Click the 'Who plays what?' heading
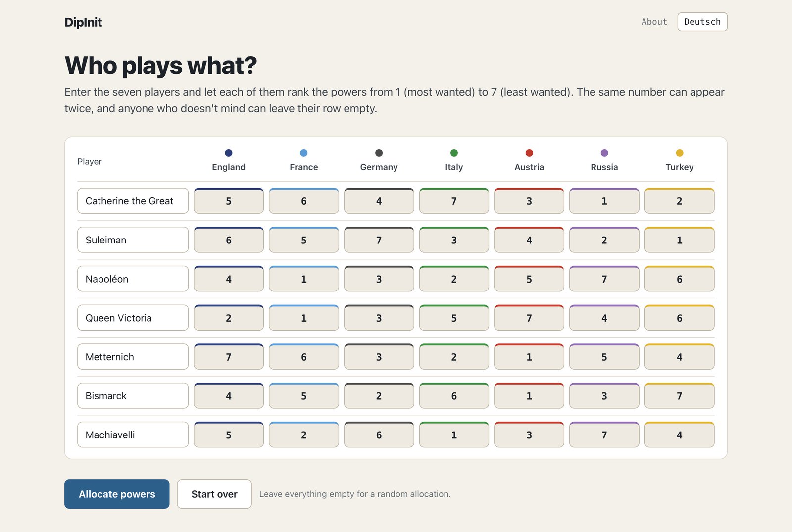The height and width of the screenshot is (532, 792). pos(161,65)
